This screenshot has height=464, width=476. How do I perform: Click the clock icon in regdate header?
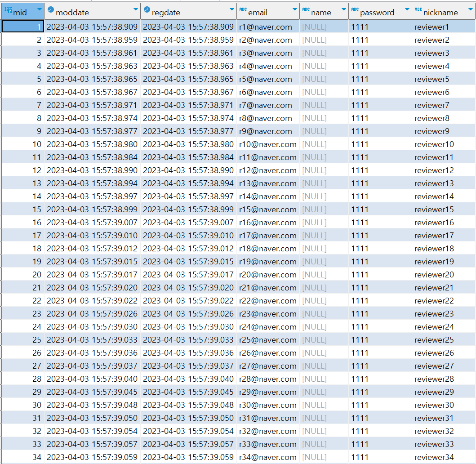(x=147, y=10)
